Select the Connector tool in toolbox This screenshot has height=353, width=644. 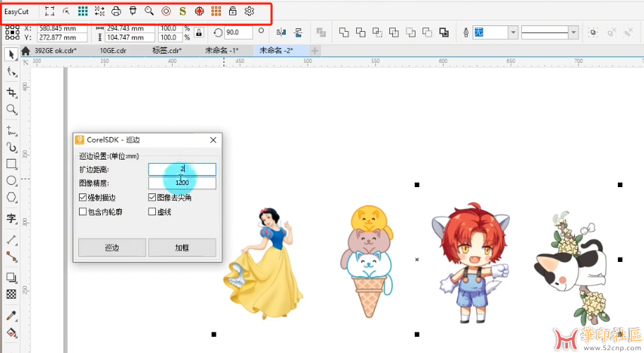coord(11,257)
